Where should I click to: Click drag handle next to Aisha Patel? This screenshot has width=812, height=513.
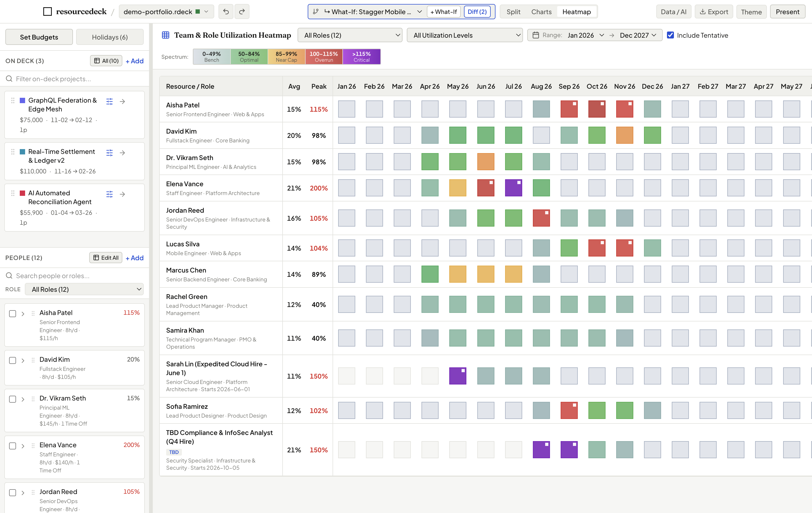33,313
